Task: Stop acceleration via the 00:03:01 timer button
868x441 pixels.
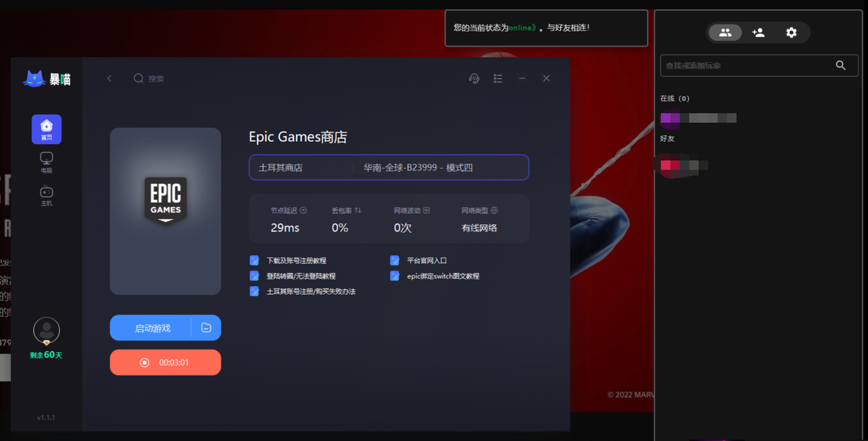Action: 165,362
